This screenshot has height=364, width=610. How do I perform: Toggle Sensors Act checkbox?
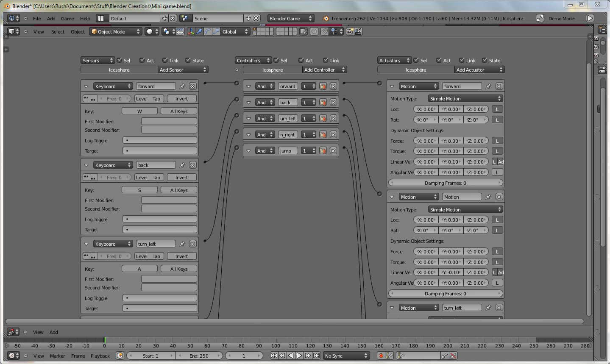142,60
